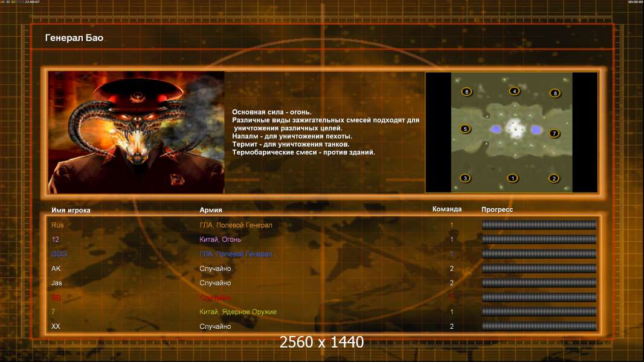Click 'ГЛА, Полевой Генерал' in Rus row
The width and height of the screenshot is (644, 362).
coord(236,225)
